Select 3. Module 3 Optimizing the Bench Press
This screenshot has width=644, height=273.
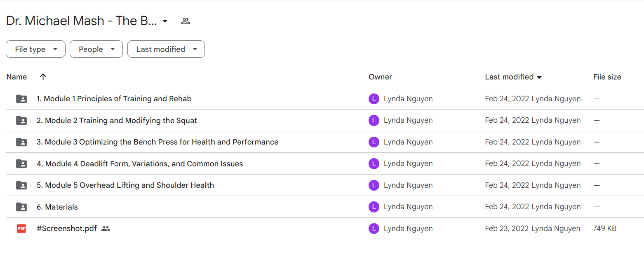click(157, 142)
